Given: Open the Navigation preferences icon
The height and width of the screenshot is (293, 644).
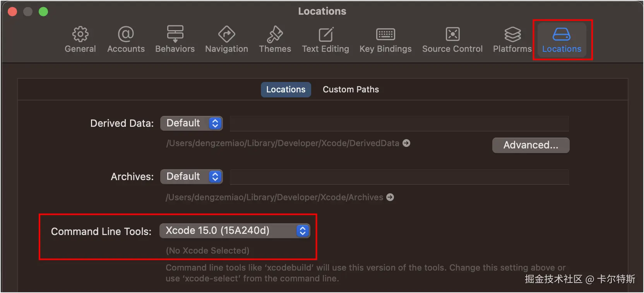Looking at the screenshot, I should tap(226, 35).
